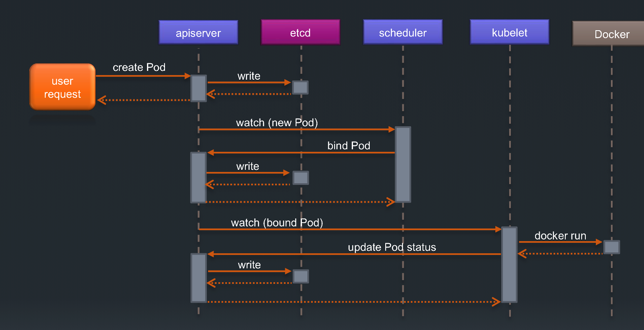Click the 'update Pod status' label

392,247
